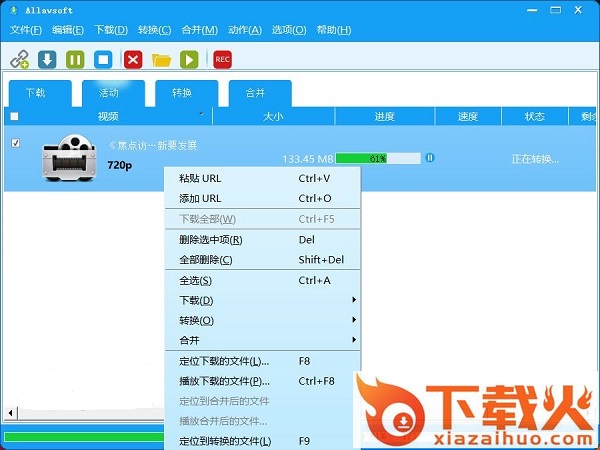Click the paste URL link icon
Viewport: 600px width, 450px height.
coord(19,60)
